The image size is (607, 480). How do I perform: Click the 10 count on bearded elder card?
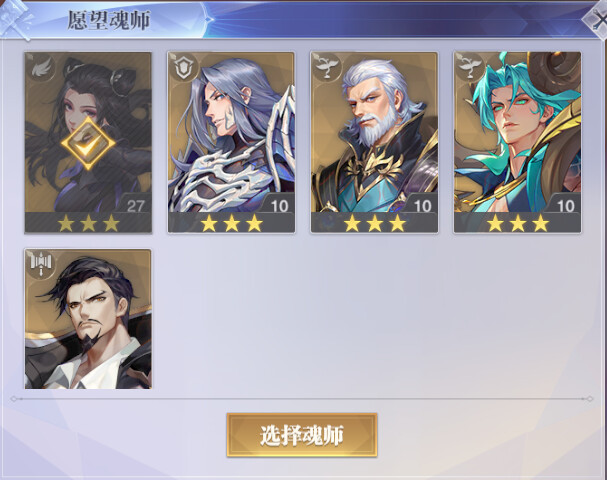tap(422, 206)
